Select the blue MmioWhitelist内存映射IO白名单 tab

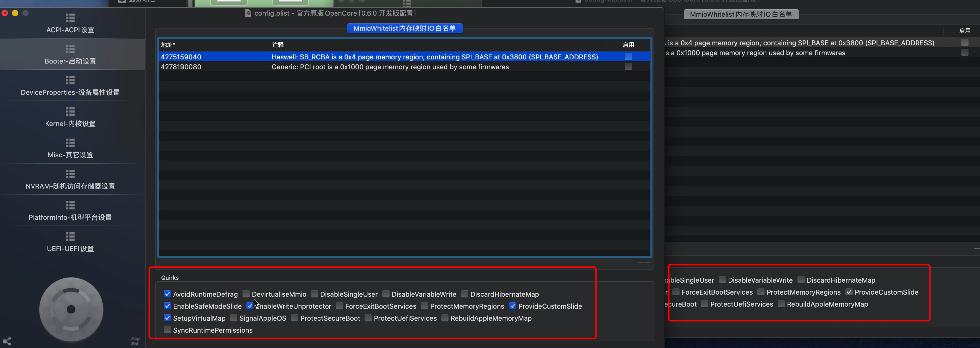pyautogui.click(x=404, y=28)
